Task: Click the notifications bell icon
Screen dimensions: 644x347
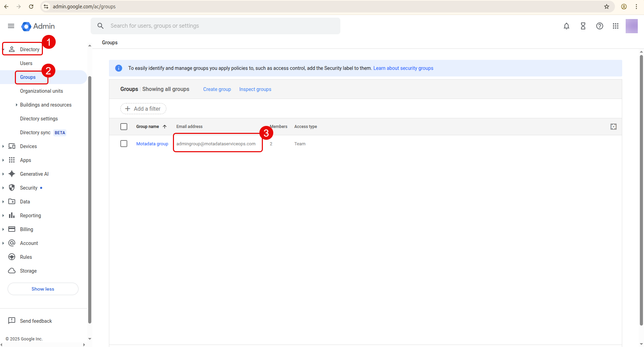Action: pyautogui.click(x=566, y=26)
